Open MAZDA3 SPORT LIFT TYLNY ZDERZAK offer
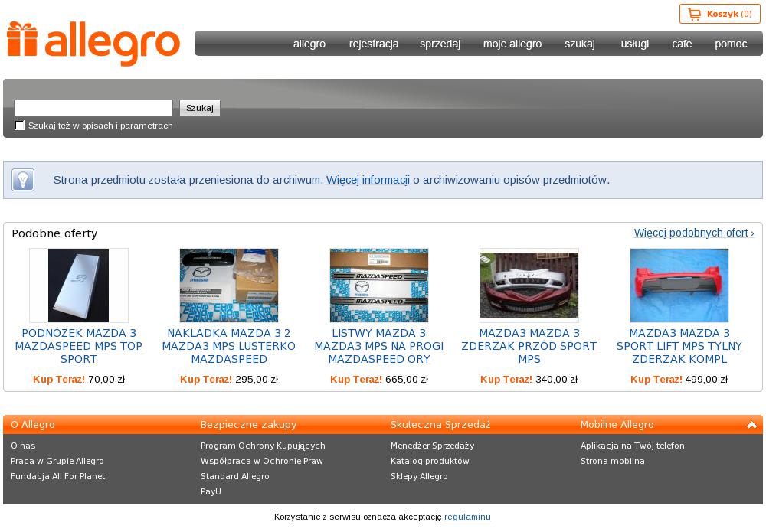Screen dimensions: 766x532 (x=679, y=346)
